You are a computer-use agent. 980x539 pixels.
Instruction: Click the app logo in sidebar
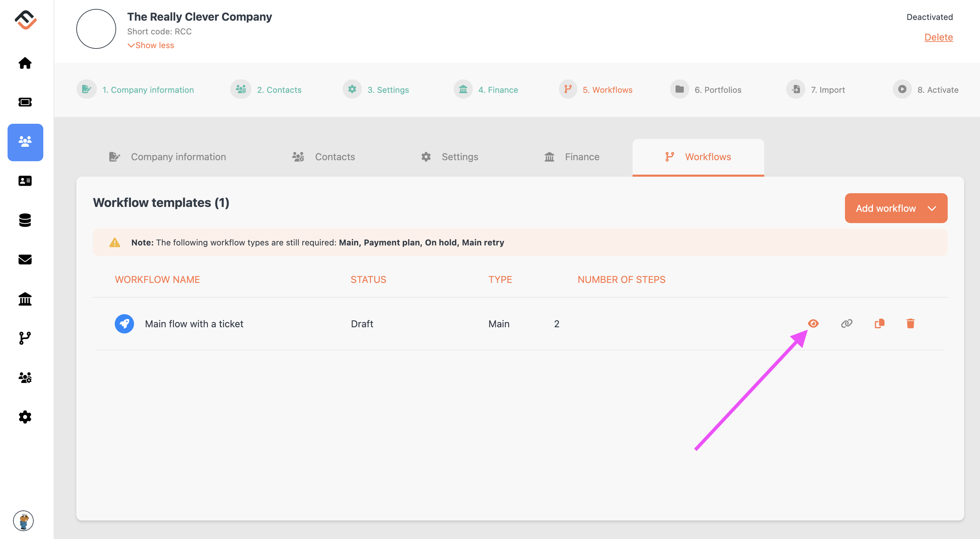pyautogui.click(x=25, y=20)
